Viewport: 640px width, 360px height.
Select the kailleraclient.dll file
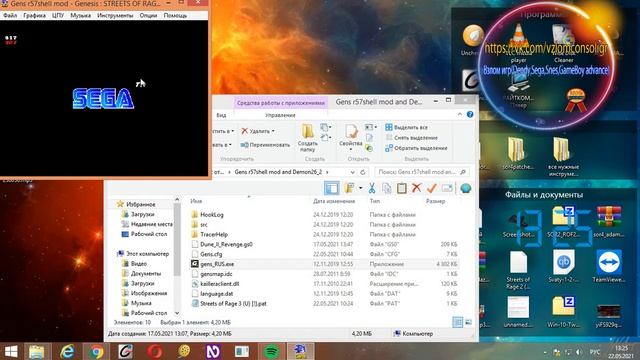click(x=220, y=284)
